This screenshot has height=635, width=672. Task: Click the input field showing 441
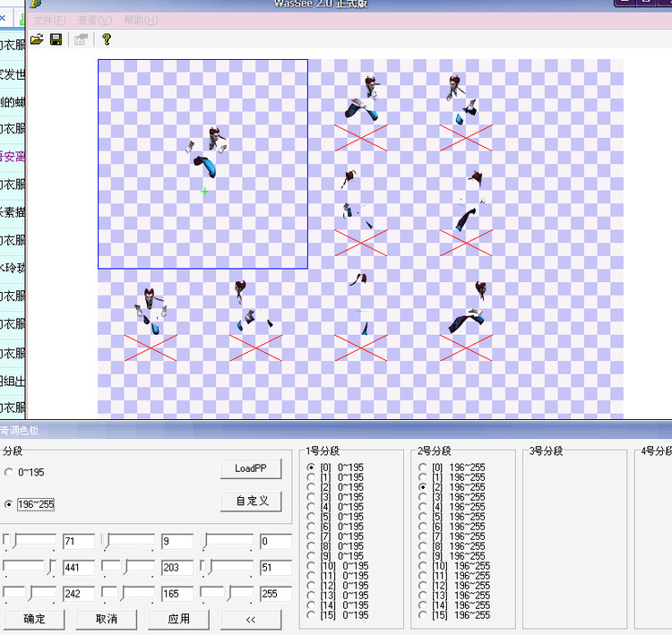pos(79,568)
